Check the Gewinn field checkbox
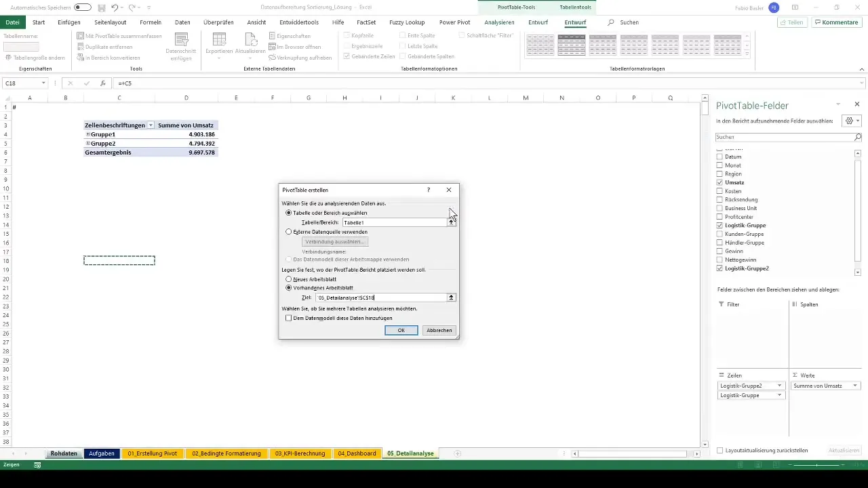868x488 pixels. point(720,251)
